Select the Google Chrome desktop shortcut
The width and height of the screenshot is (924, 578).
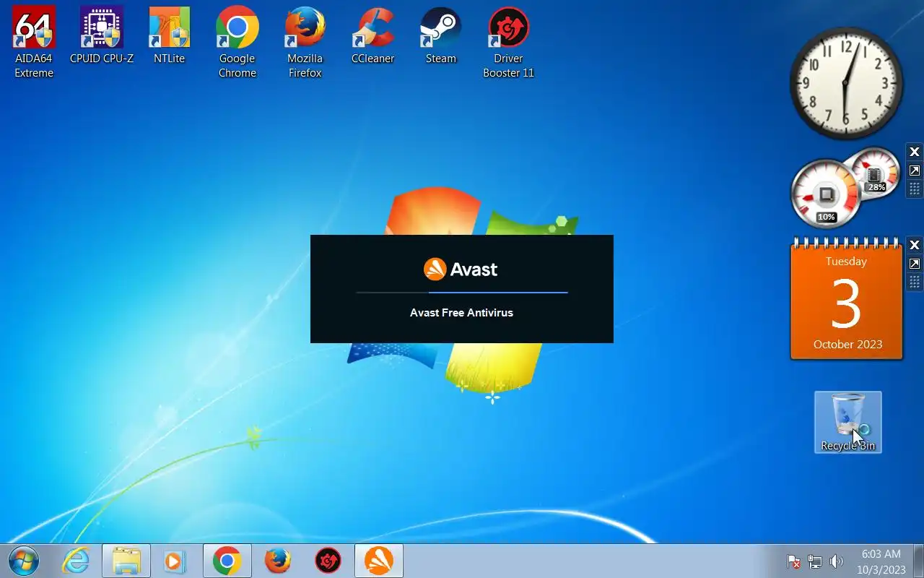pos(237,42)
